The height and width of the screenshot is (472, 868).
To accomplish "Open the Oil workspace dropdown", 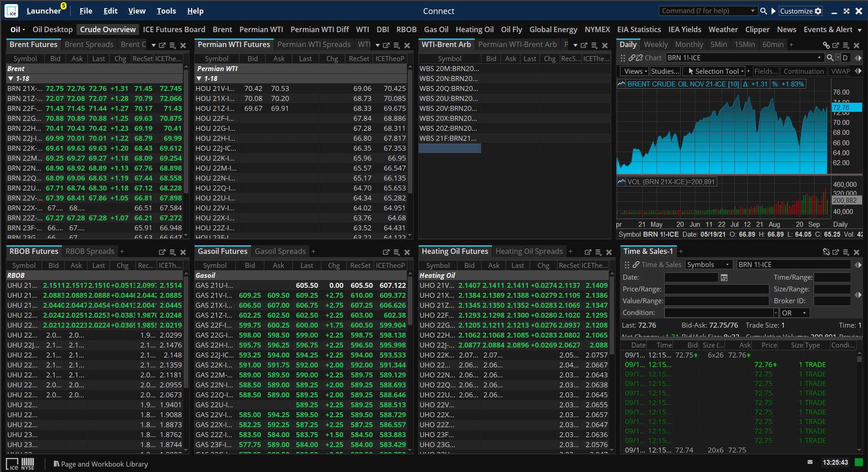I will (x=18, y=29).
